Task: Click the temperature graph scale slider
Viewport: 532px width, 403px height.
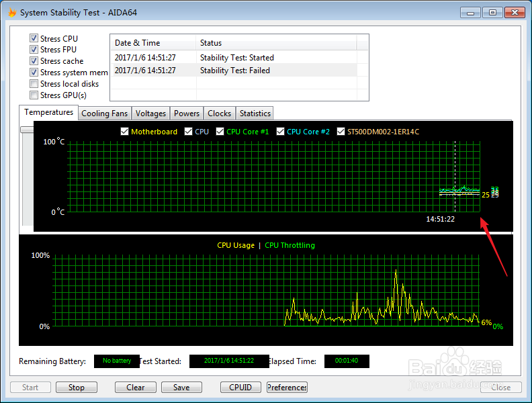Action: [x=27, y=130]
